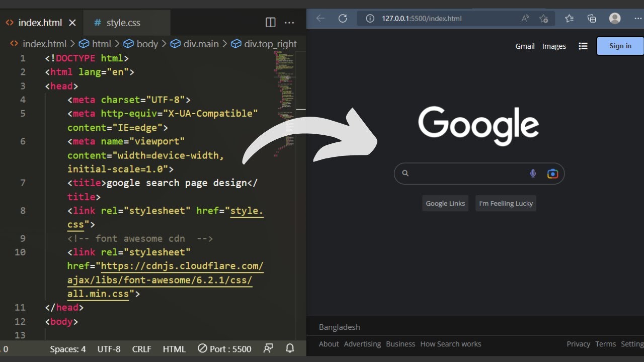Open the Google apps list icon
The width and height of the screenshot is (644, 362).
pos(583,46)
